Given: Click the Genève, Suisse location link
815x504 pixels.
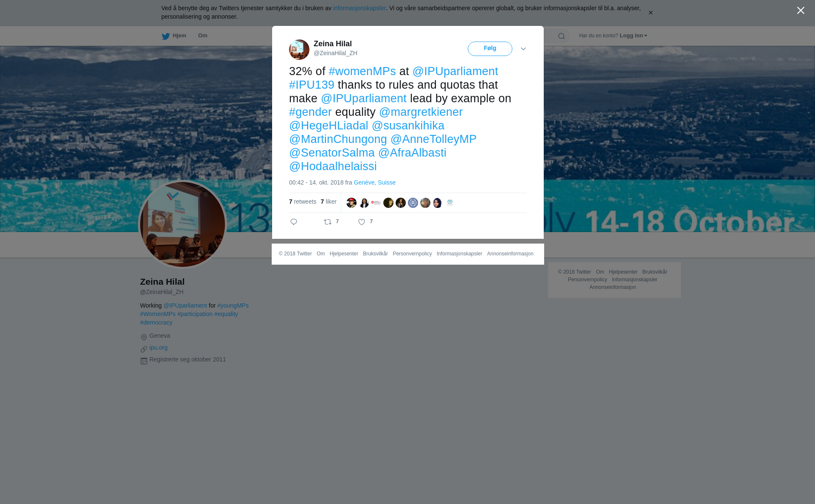Looking at the screenshot, I should click(x=374, y=182).
